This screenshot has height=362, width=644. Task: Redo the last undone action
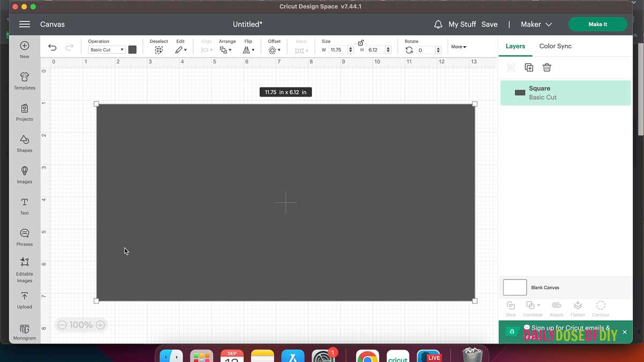coord(69,48)
